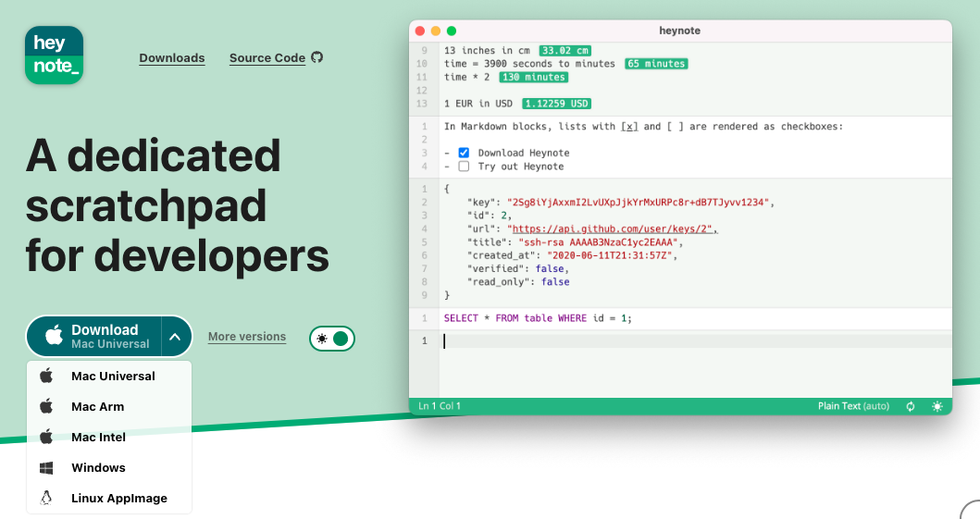This screenshot has width=980, height=519.
Task: Click the "In Markdown blocks" text line
Action: click(x=643, y=126)
